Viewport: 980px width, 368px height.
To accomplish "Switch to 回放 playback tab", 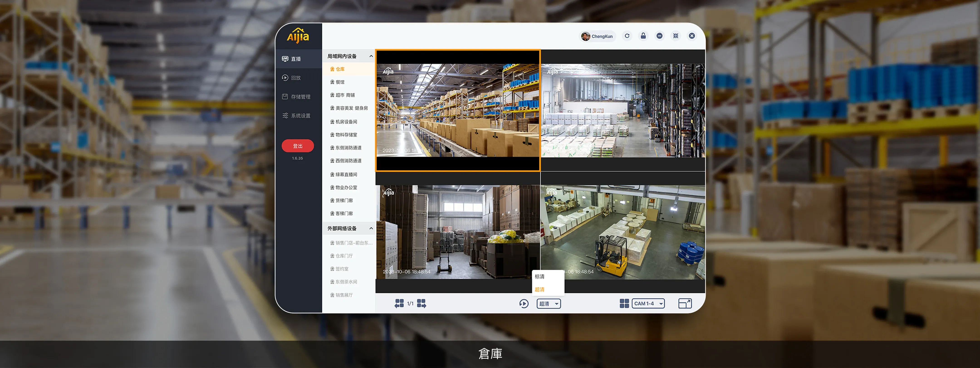I will pos(296,78).
